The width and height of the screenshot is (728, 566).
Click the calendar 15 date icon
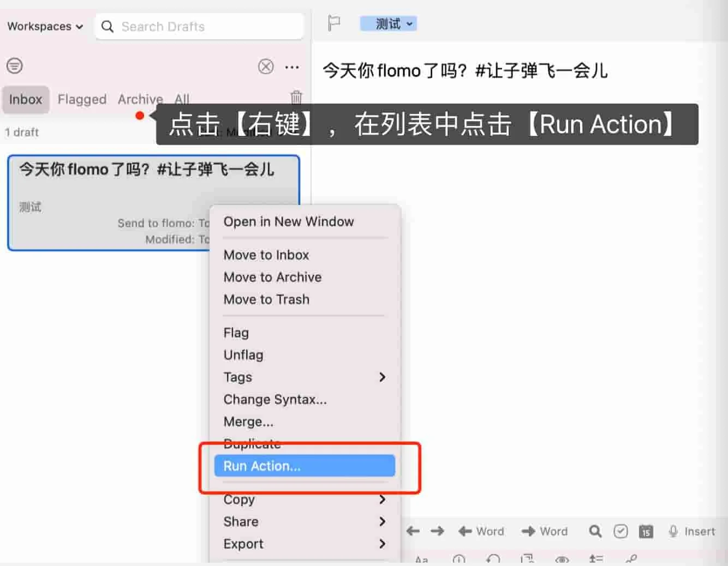coord(646,531)
